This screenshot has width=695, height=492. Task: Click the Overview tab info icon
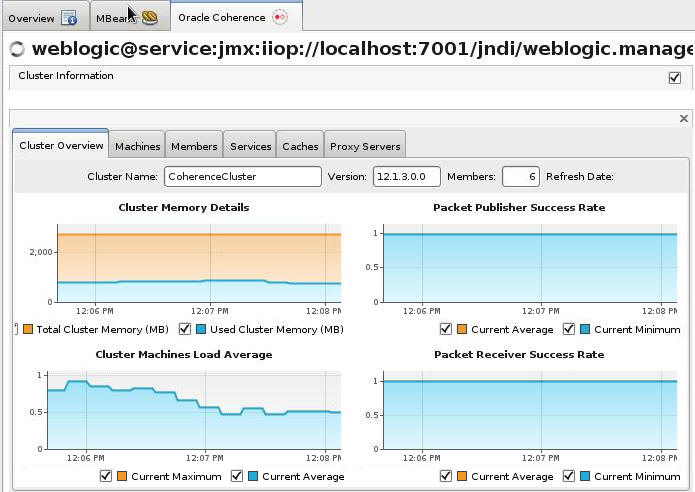(69, 18)
